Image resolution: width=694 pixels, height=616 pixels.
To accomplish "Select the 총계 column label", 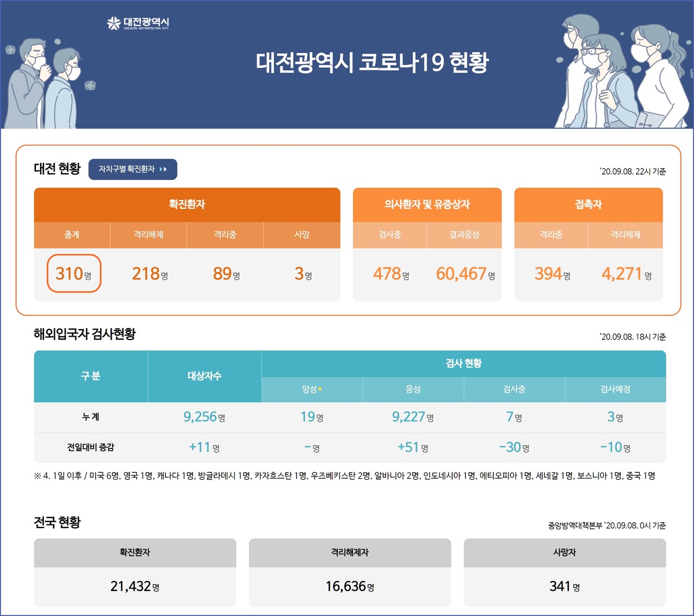I will pos(72,235).
